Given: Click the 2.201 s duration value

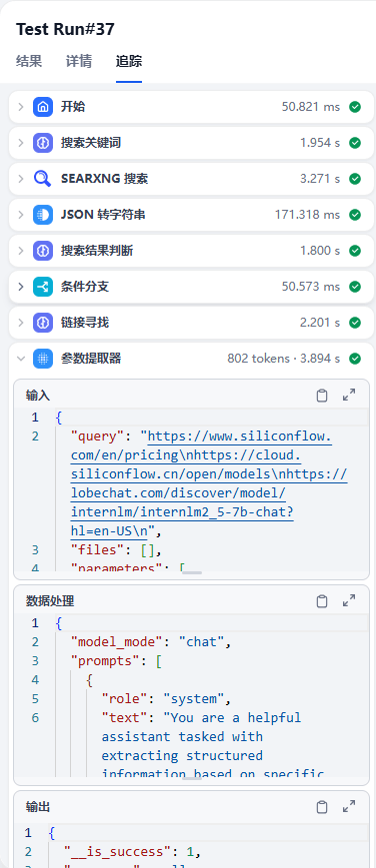Looking at the screenshot, I should 320,323.
